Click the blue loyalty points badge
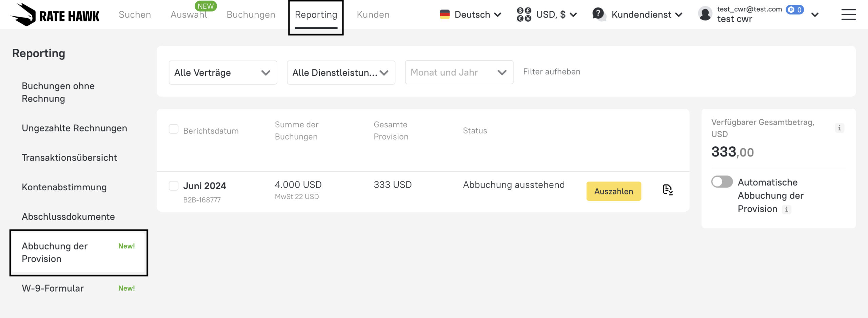 pyautogui.click(x=795, y=10)
